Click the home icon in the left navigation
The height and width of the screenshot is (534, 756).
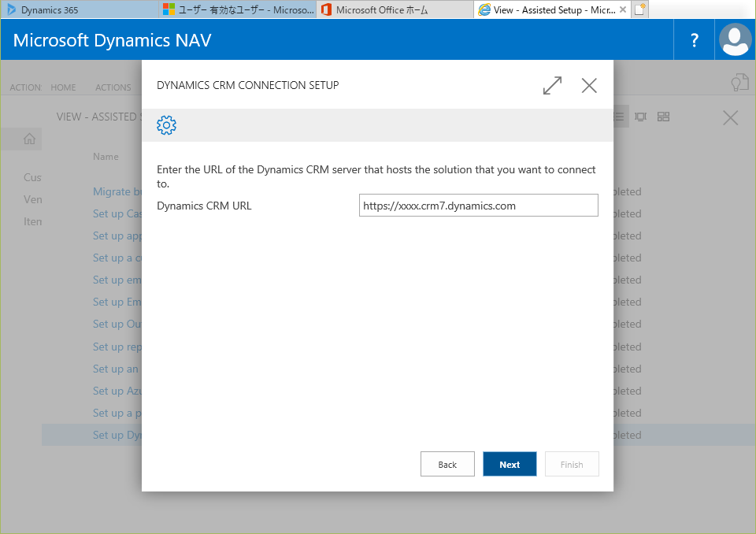coord(29,139)
